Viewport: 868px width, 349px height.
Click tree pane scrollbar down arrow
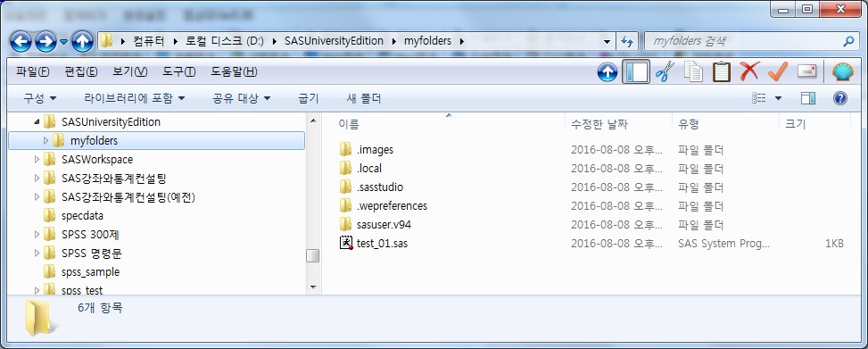[x=313, y=287]
